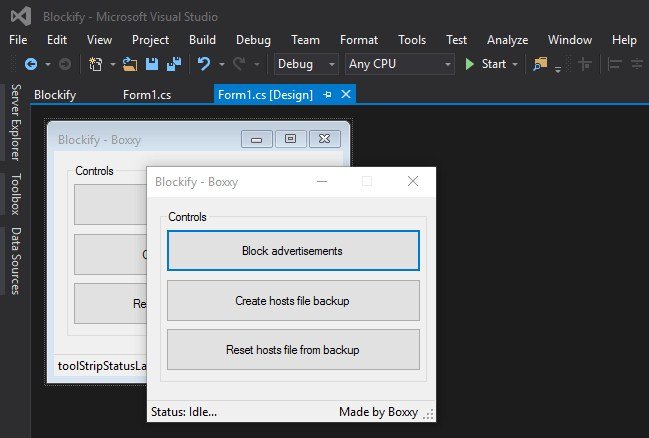Click the greyed Navigate Forward icon

[65, 64]
